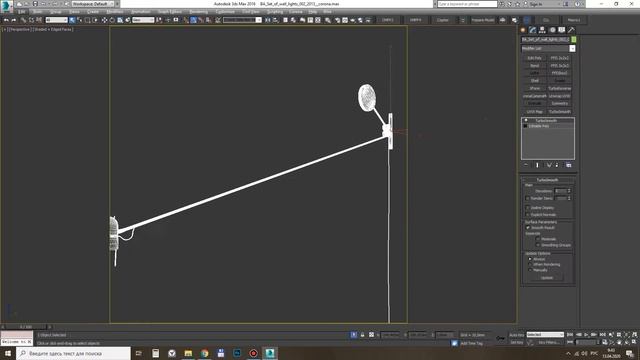Open the Workspace Default dropdown
640x360 pixels.
pyautogui.click(x=93, y=4)
